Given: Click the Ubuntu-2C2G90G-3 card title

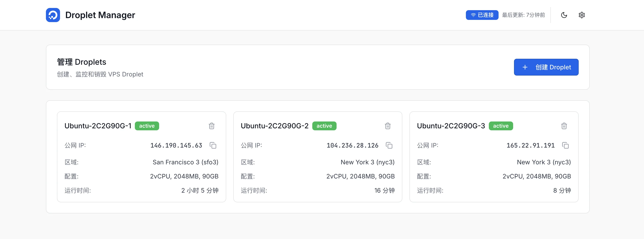Looking at the screenshot, I should click(451, 126).
